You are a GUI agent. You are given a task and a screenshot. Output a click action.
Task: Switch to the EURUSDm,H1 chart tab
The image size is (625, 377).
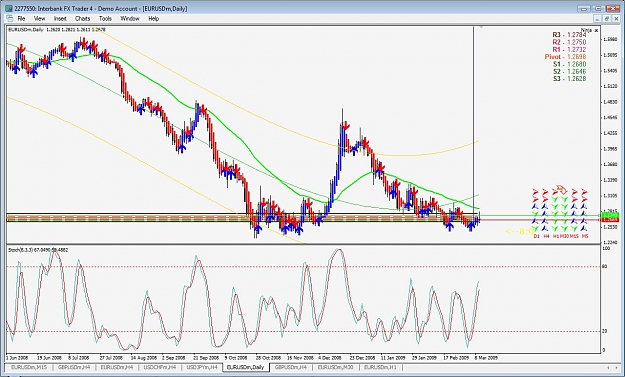(380, 367)
